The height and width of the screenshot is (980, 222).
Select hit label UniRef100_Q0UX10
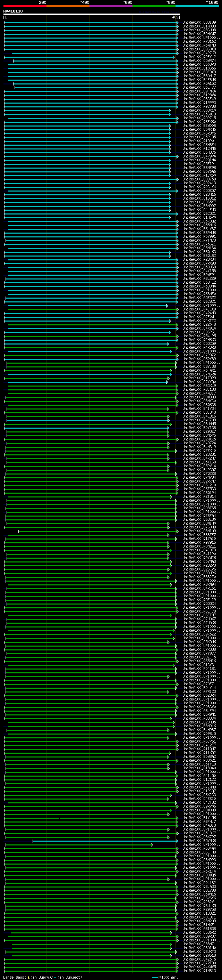click(x=199, y=110)
